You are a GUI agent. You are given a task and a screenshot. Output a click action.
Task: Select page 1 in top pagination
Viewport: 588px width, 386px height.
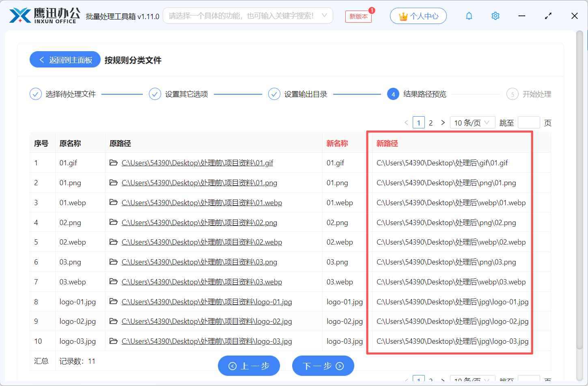tap(419, 122)
